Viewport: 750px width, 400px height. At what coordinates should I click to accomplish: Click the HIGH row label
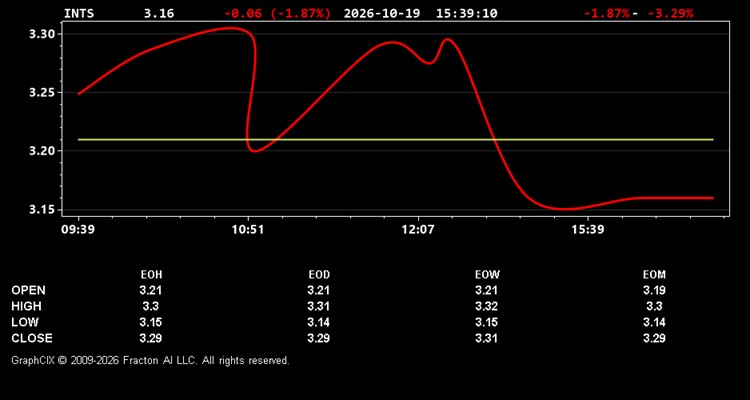point(26,306)
